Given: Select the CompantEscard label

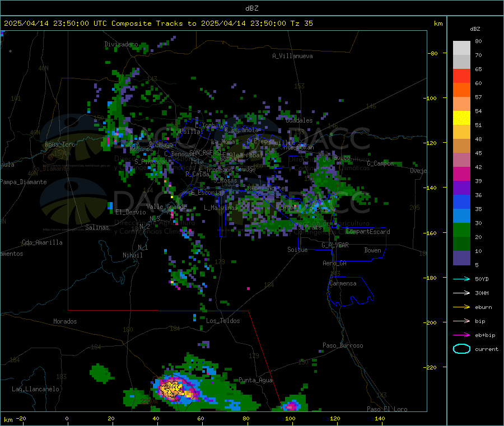Looking at the screenshot, I should click(x=368, y=232).
